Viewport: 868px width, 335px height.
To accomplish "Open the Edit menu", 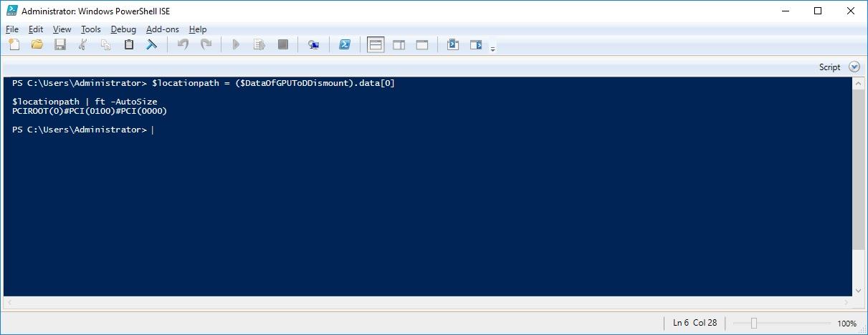I will (36, 29).
